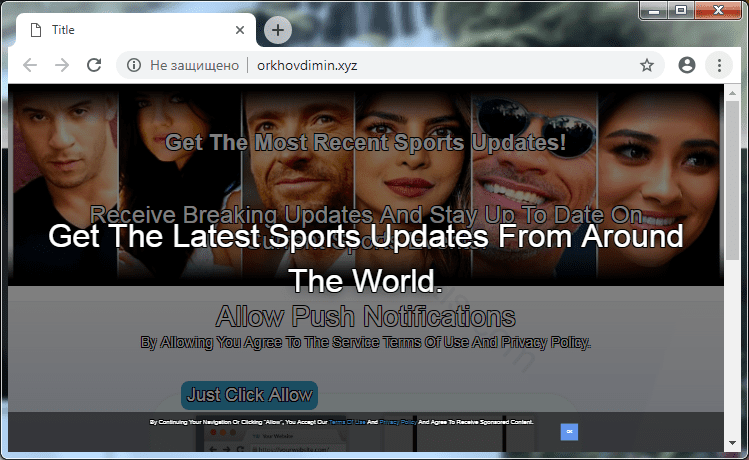The image size is (749, 460).
Task: Click the browser forward arrow
Action: pos(61,65)
